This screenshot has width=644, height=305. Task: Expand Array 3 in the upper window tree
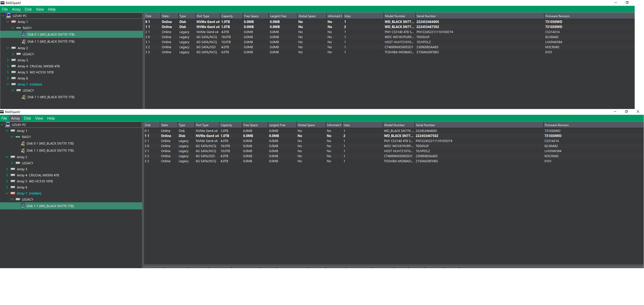[x=8, y=60]
